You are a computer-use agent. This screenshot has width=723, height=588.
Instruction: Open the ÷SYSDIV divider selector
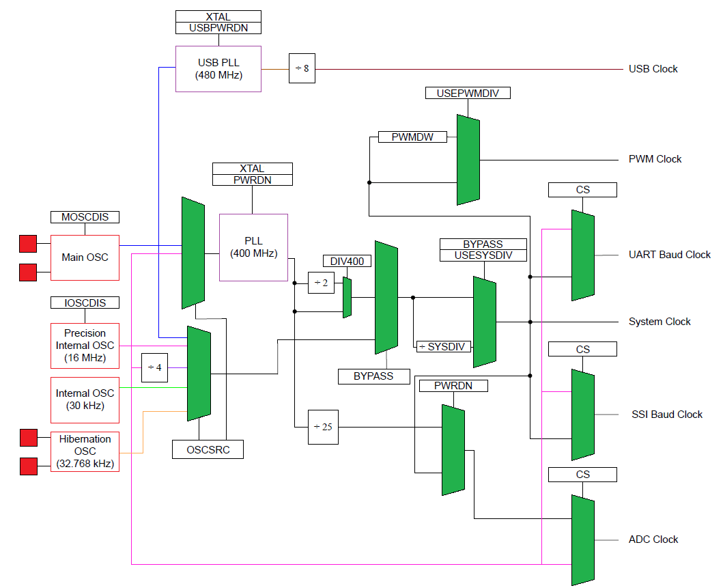coord(444,346)
